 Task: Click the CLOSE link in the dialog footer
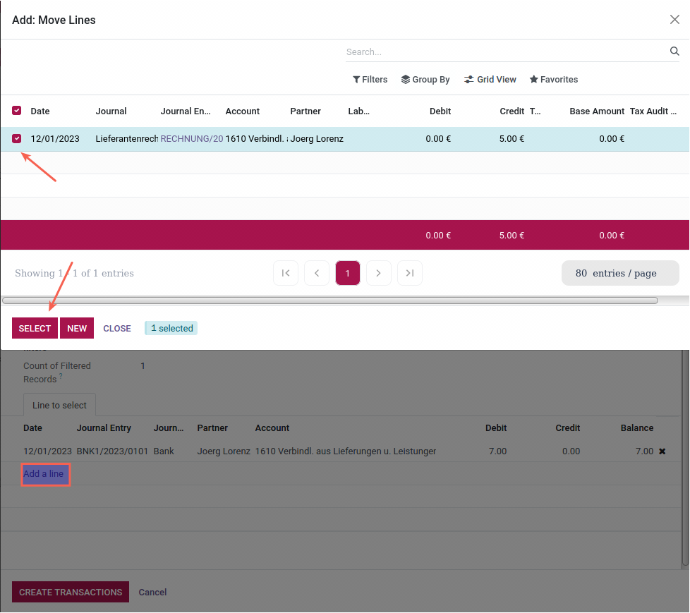[x=117, y=328]
